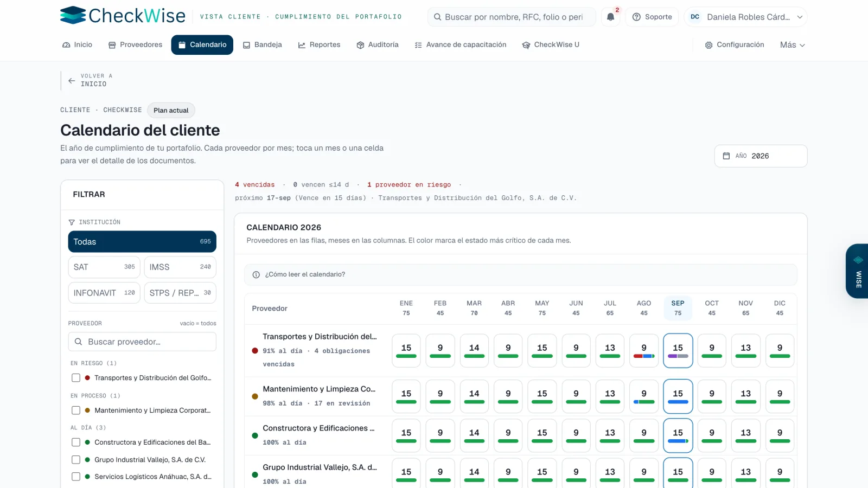
Task: Select the Calendario tab
Action: [202, 45]
